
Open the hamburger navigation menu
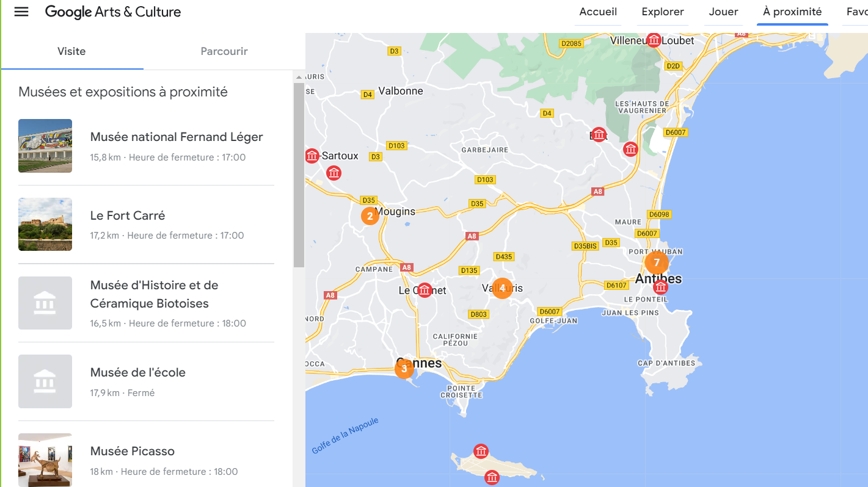pos(21,12)
